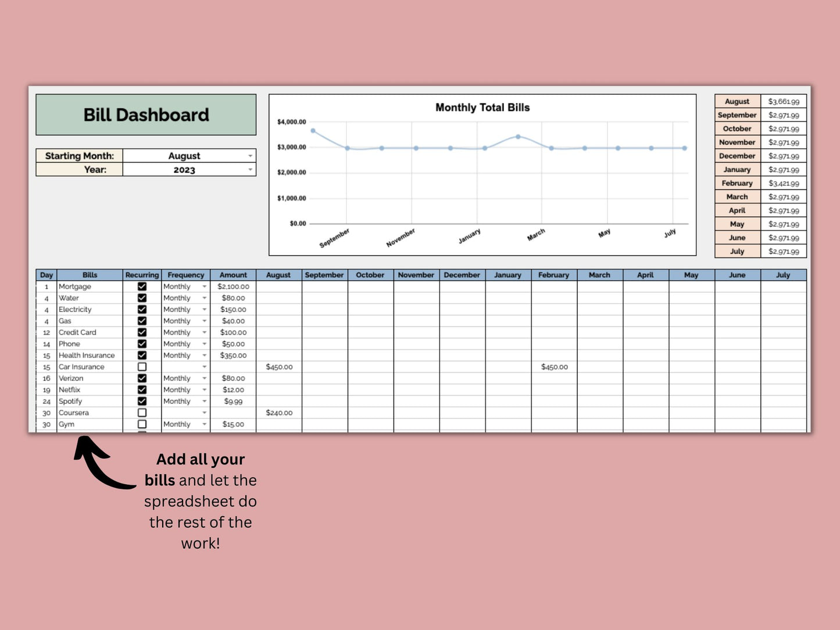Screen dimensions: 840x630
Task: Tick the Coursera recurring checkbox
Action: click(x=142, y=413)
